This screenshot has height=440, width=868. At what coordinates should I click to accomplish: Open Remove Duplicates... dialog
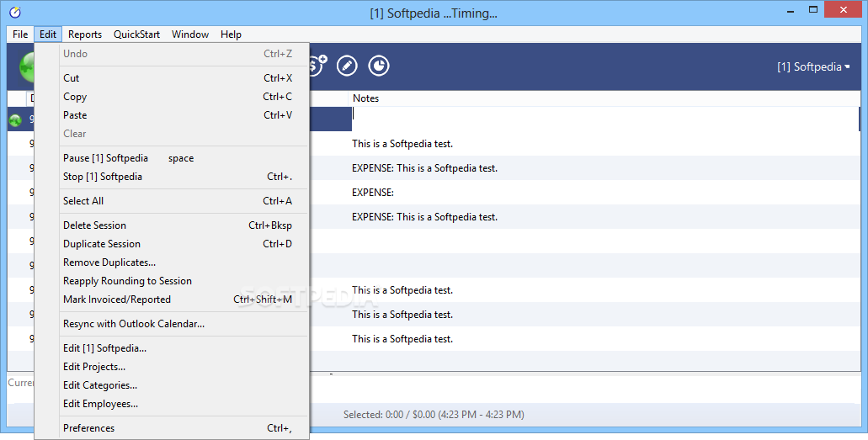point(172,262)
